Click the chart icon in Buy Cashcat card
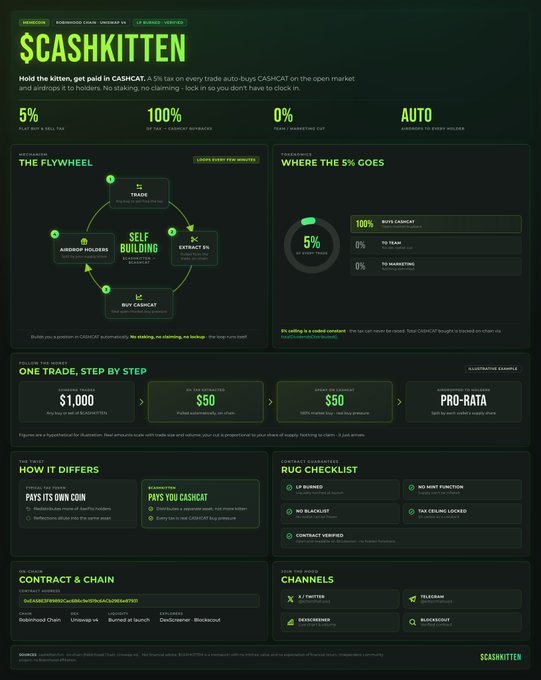The height and width of the screenshot is (680, 541). 139,297
